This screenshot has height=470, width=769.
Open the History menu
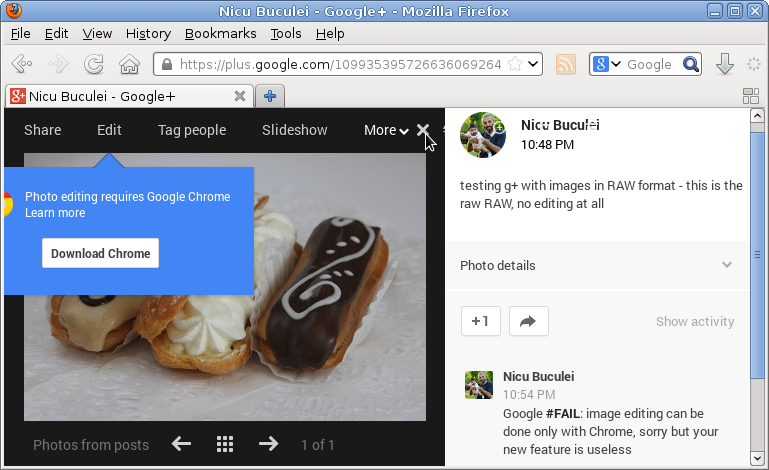tap(148, 33)
